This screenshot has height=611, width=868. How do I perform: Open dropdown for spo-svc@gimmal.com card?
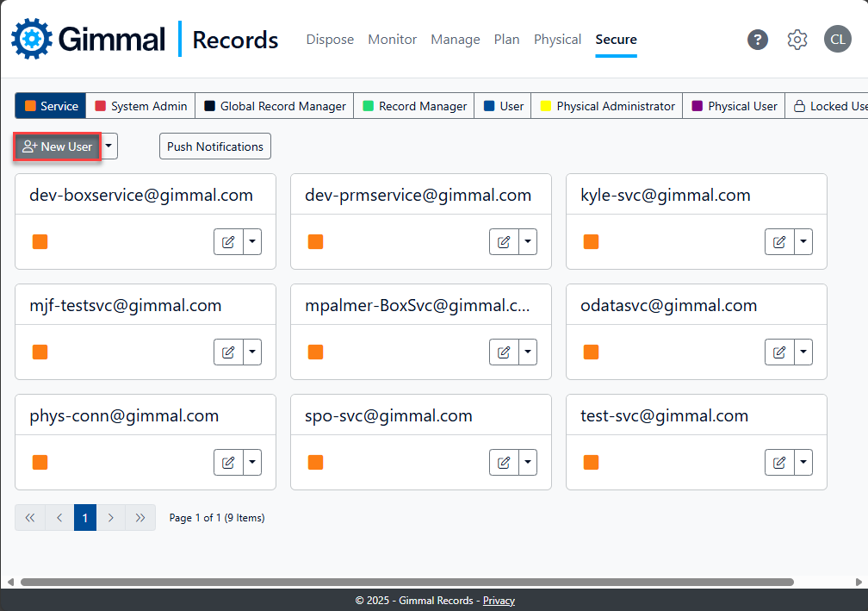tap(528, 462)
